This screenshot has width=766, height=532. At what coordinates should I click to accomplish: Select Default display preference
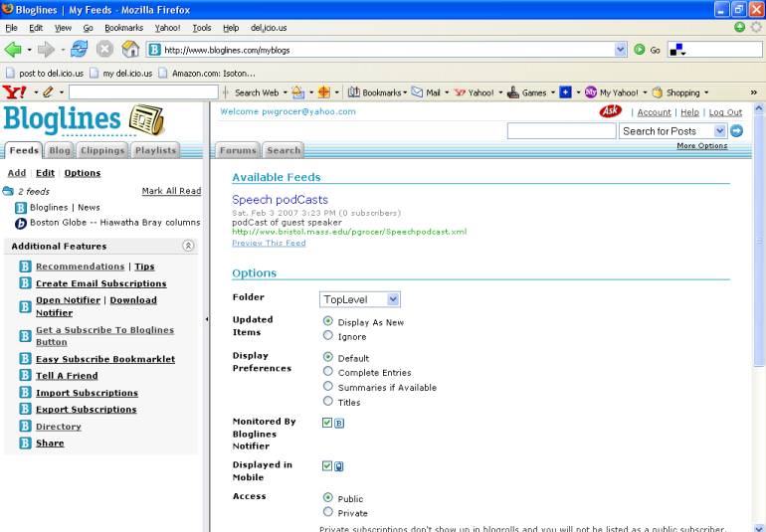[328, 357]
